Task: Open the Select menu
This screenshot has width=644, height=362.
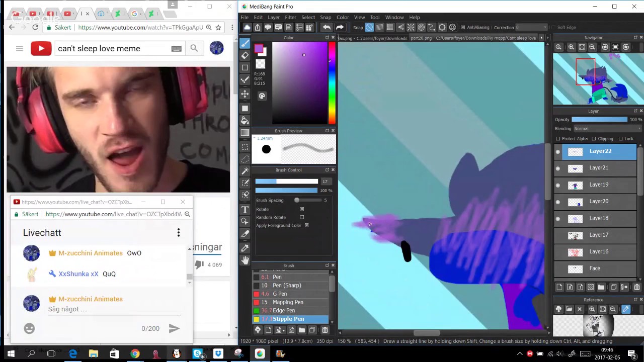Action: click(308, 17)
